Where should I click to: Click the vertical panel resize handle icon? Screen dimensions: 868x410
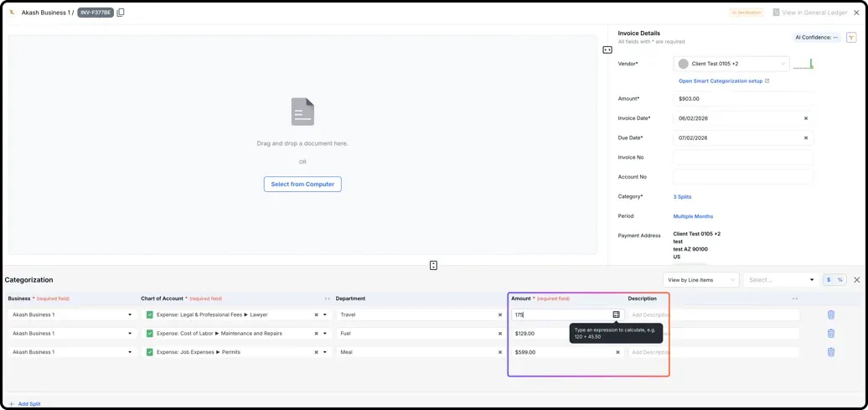[433, 266]
